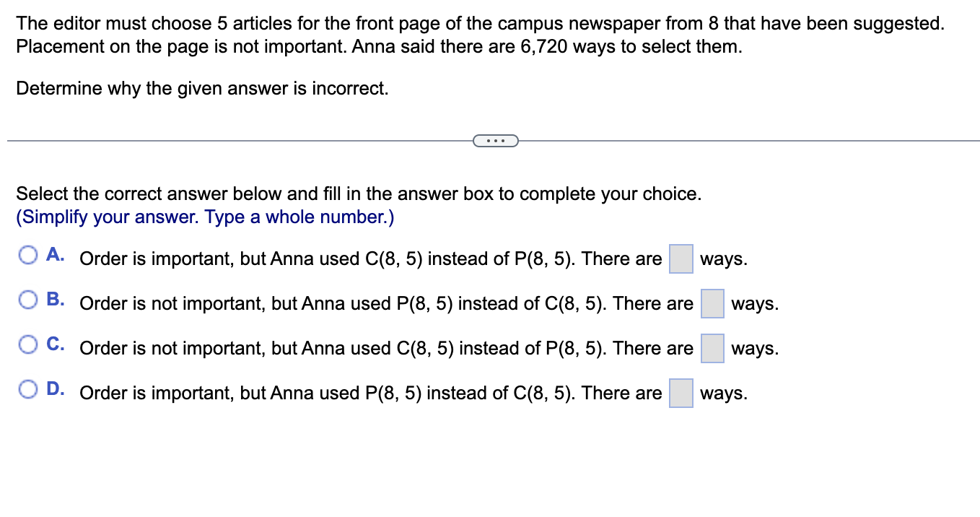Click the horizontal divider line
Image resolution: width=980 pixels, height=517 pixels.
coord(216,140)
